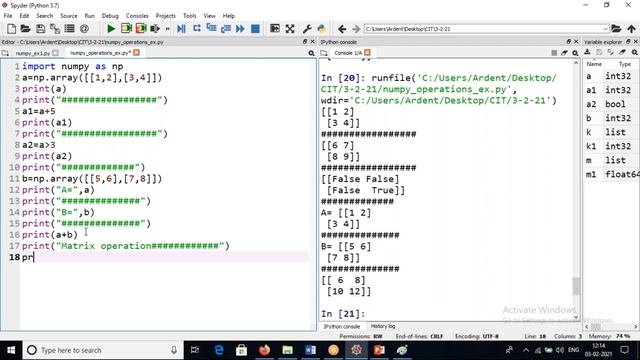Remove all variables with Variable explorer eraser
Screen dimensions: 640x360
[x=622, y=52]
